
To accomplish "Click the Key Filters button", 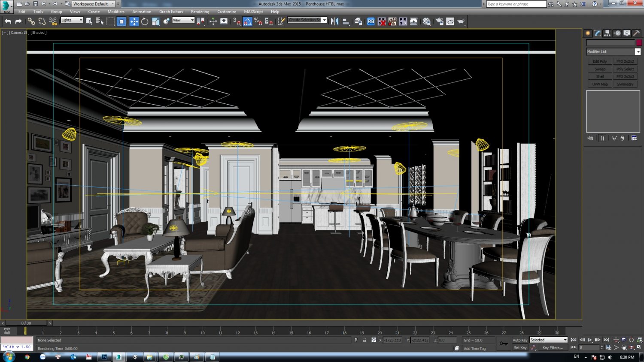I will click(x=554, y=347).
